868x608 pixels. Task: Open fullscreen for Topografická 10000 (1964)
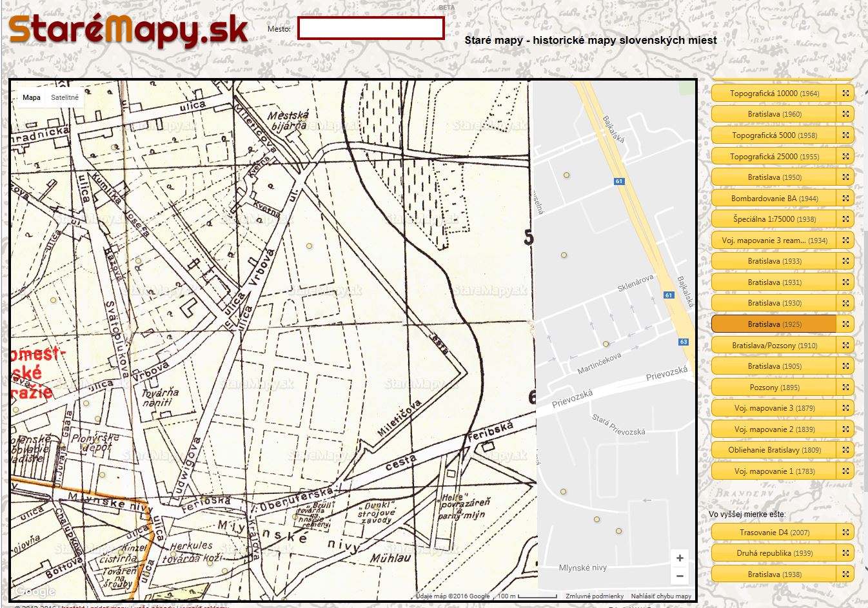point(845,93)
